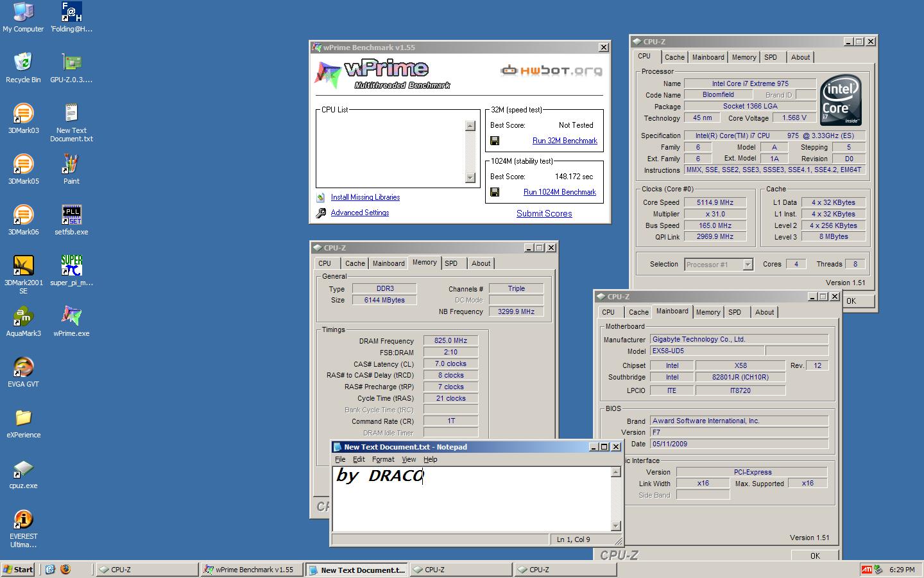
Task: Switch to wPrime Benchmark v1.55 taskbar button
Action: pyautogui.click(x=251, y=570)
